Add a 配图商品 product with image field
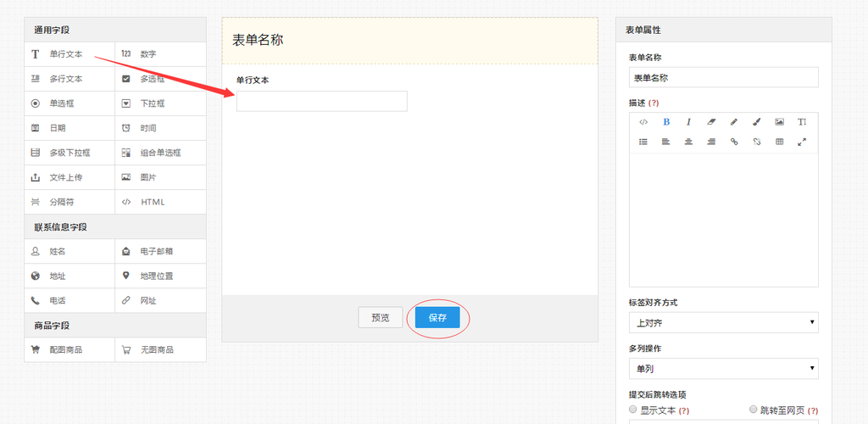Viewport: 868px width, 424px height. pos(70,350)
